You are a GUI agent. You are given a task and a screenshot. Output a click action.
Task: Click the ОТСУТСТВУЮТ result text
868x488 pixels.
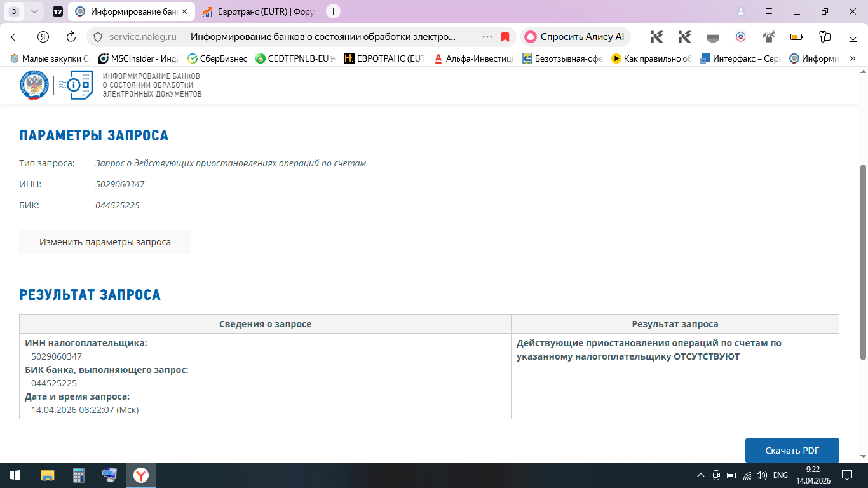(707, 356)
